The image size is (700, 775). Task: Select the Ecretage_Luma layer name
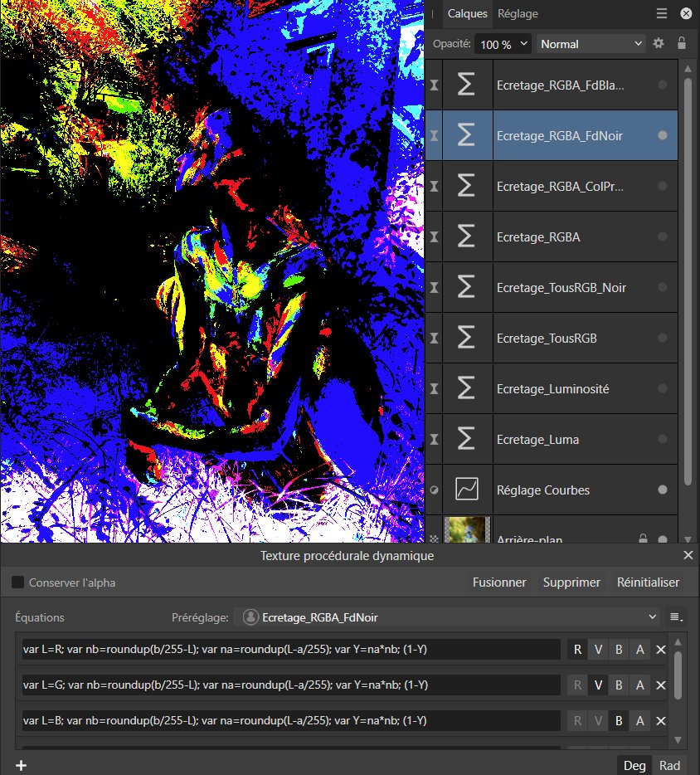click(x=537, y=440)
